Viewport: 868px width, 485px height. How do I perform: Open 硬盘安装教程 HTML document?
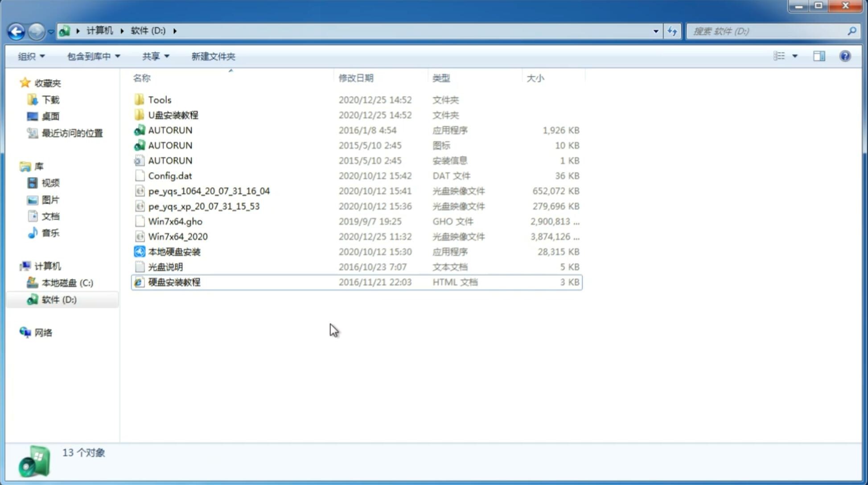[173, 282]
